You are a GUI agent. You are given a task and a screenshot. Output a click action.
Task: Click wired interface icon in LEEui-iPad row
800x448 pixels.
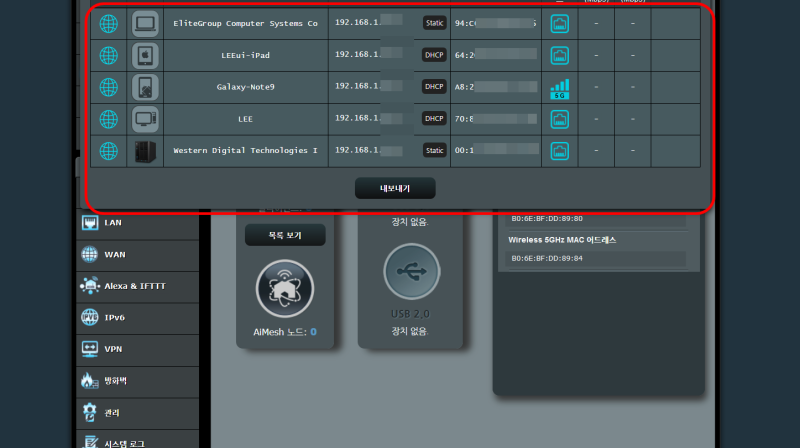[560, 56]
